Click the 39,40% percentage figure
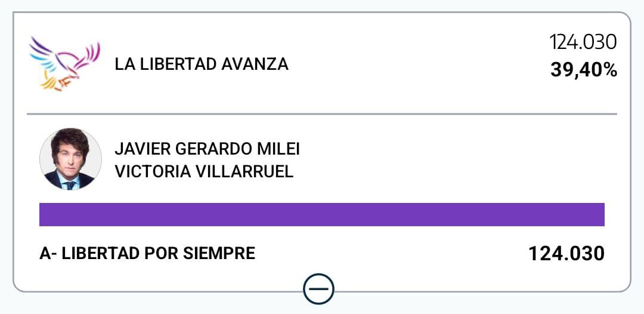The image size is (644, 314). [583, 70]
